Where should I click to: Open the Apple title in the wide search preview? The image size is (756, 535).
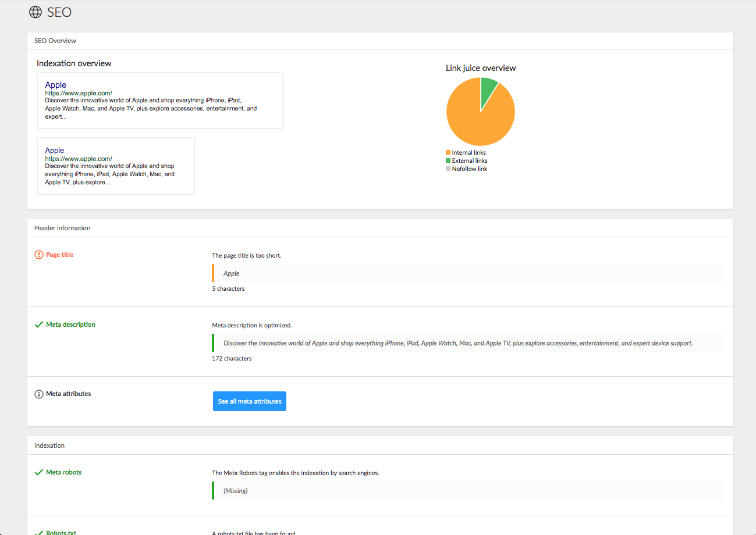(x=56, y=85)
